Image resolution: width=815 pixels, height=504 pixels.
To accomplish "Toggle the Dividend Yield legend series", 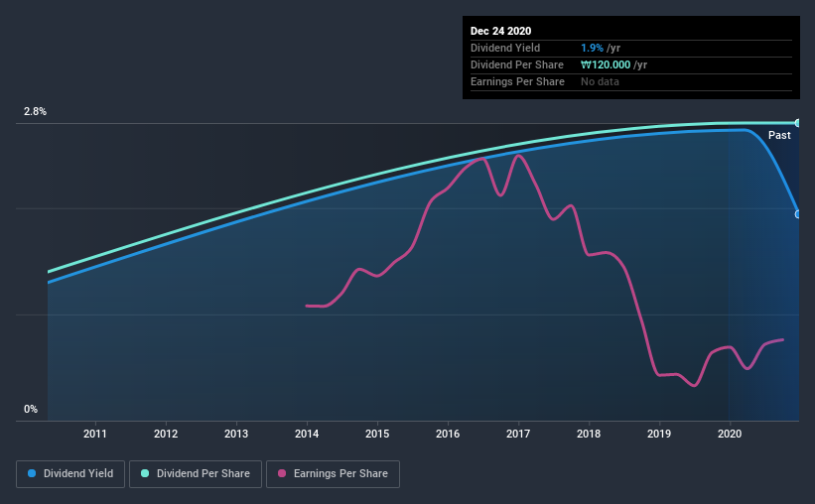I will click(71, 474).
